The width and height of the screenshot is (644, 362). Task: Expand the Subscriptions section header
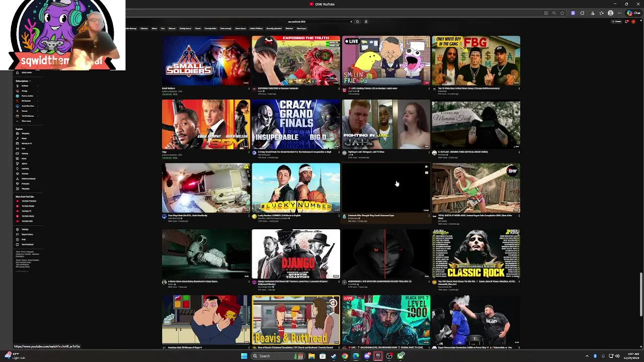(x=23, y=81)
